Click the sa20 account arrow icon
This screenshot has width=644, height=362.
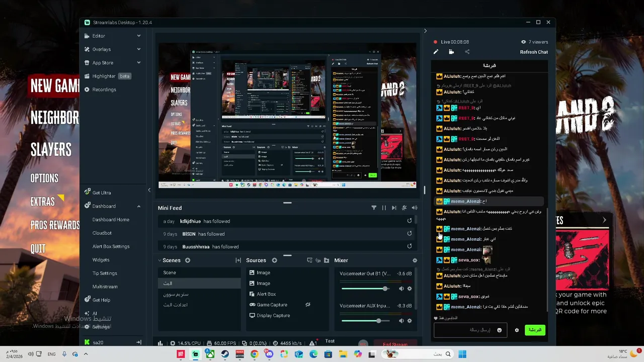(x=139, y=342)
